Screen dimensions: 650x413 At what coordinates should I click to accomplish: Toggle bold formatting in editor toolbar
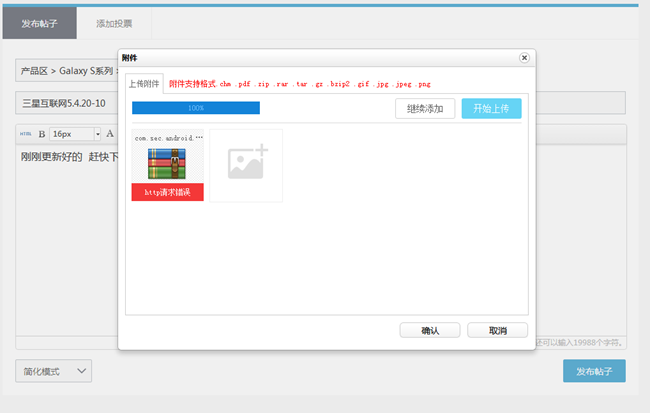[x=42, y=134]
